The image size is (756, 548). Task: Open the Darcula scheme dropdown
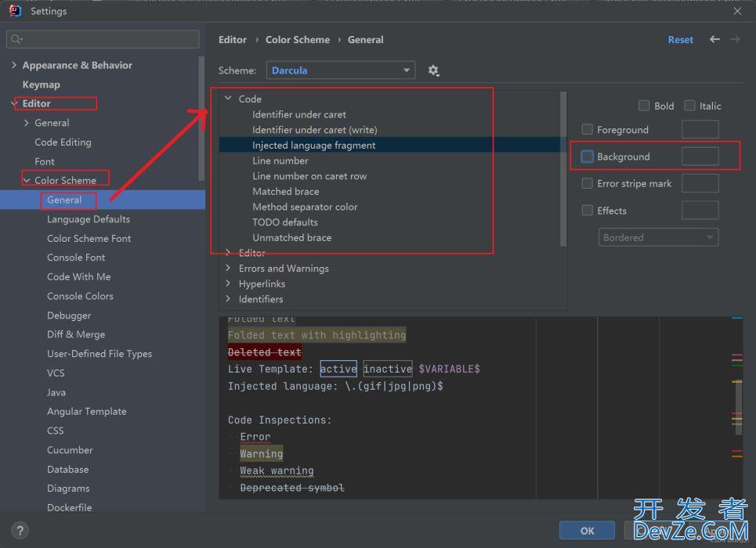tap(340, 70)
